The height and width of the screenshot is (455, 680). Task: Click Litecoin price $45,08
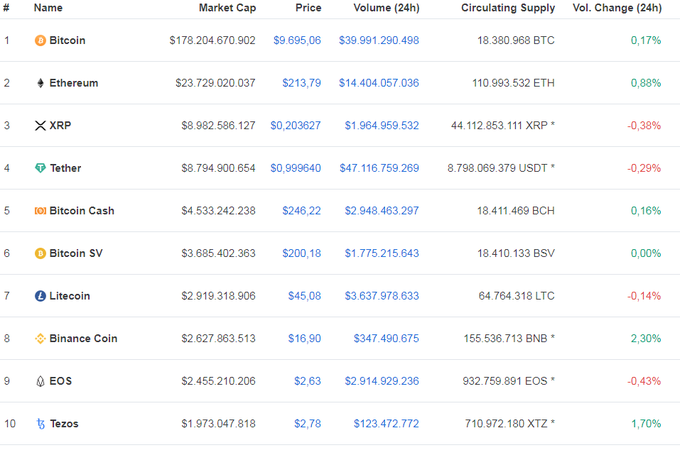[x=305, y=296]
